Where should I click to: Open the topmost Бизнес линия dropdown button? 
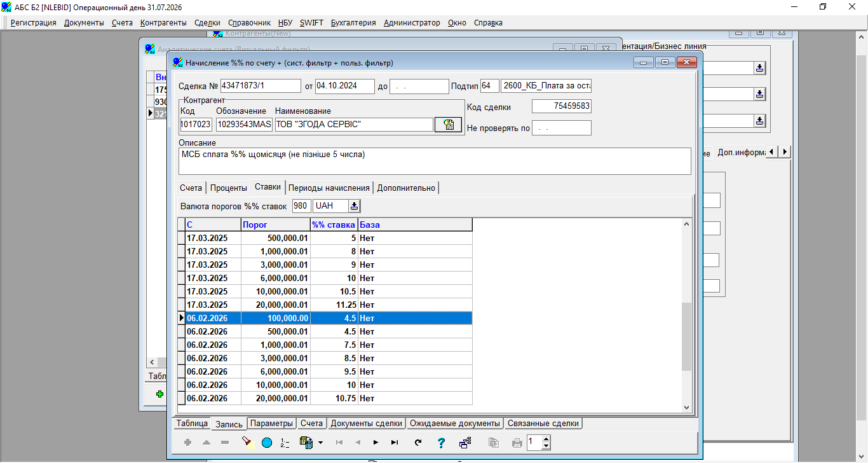[759, 68]
